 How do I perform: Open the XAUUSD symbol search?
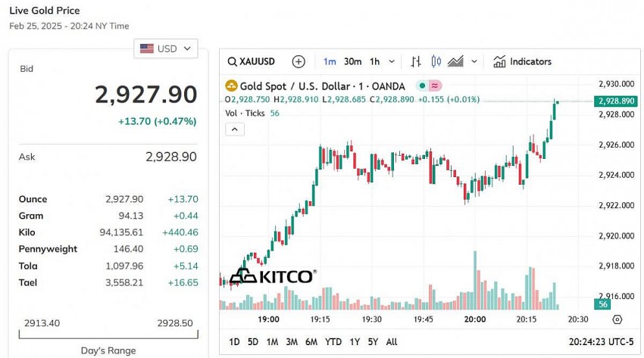252,61
